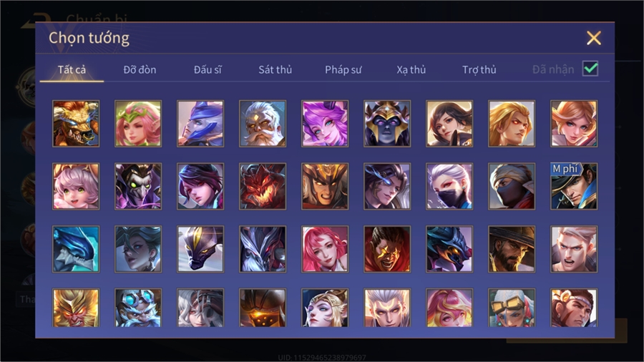Choose the golden monkey king hero
The image size is (644, 362).
(76, 308)
